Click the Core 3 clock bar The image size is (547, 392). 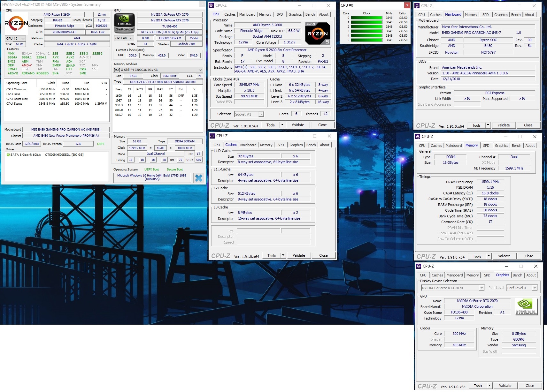click(x=367, y=31)
